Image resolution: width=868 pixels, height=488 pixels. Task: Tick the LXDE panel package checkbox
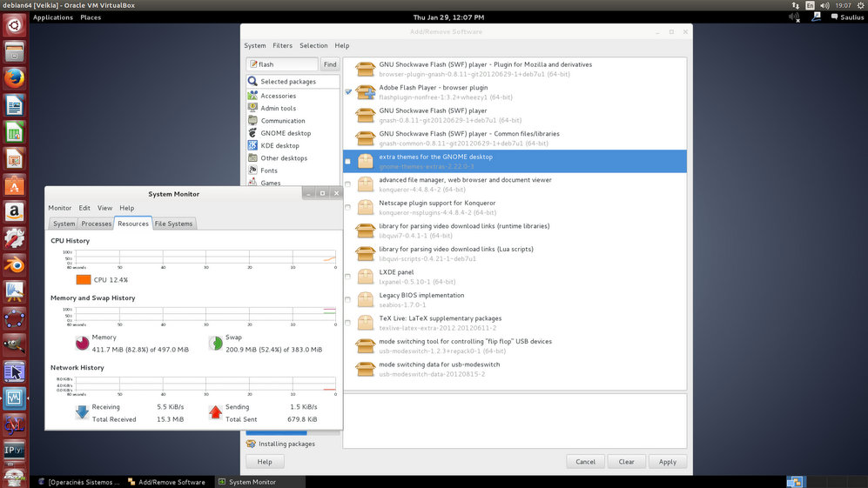coord(348,277)
